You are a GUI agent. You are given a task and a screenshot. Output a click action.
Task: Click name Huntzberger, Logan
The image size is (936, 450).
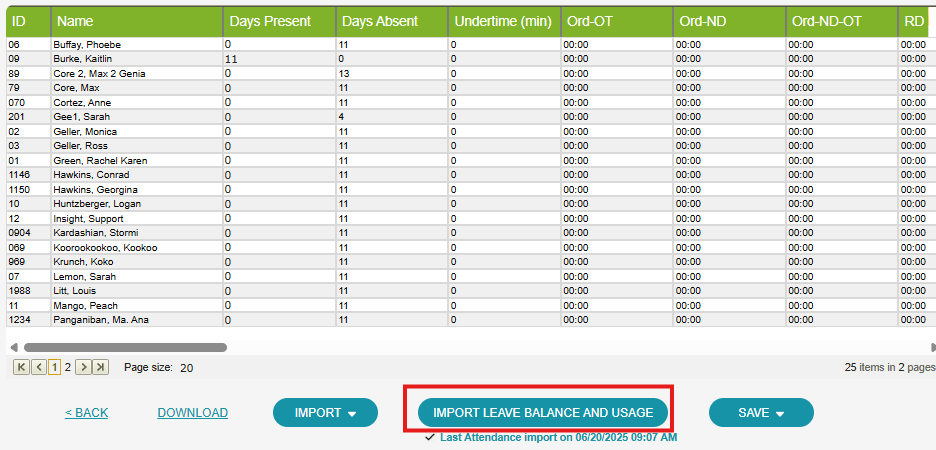[x=97, y=204]
